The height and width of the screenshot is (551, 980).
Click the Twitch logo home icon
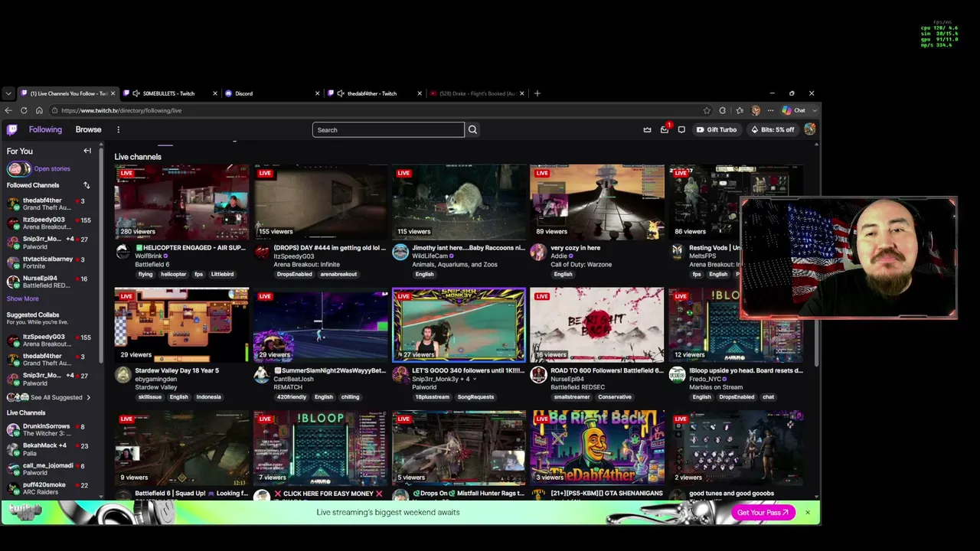(x=12, y=130)
